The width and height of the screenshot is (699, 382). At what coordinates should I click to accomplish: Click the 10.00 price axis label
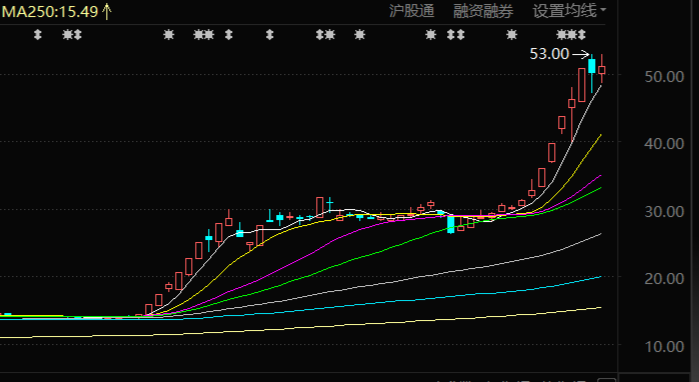pyautogui.click(x=664, y=346)
